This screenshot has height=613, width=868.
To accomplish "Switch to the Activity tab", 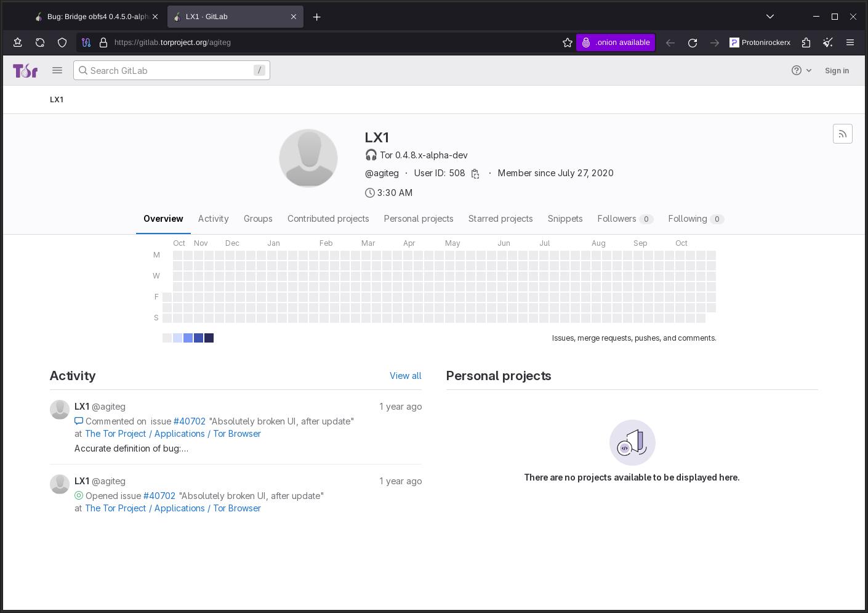I will click(x=213, y=219).
